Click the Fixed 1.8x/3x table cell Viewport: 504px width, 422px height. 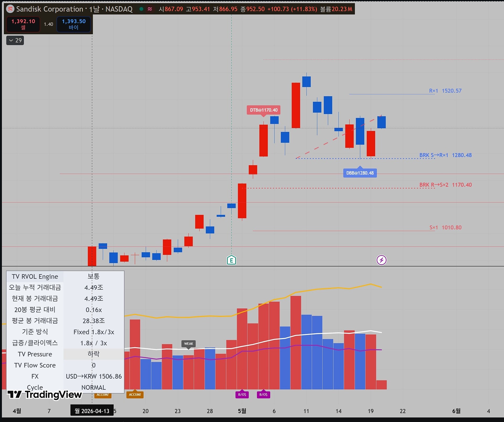click(94, 332)
